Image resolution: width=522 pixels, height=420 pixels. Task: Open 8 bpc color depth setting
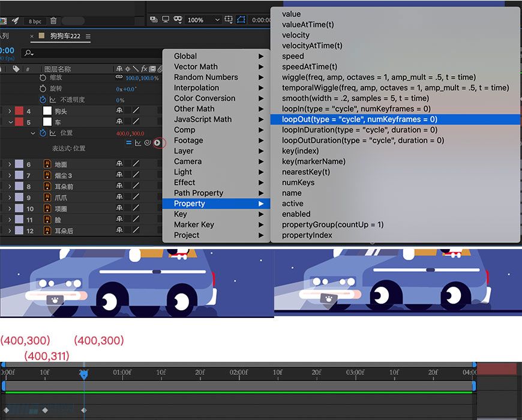35,21
